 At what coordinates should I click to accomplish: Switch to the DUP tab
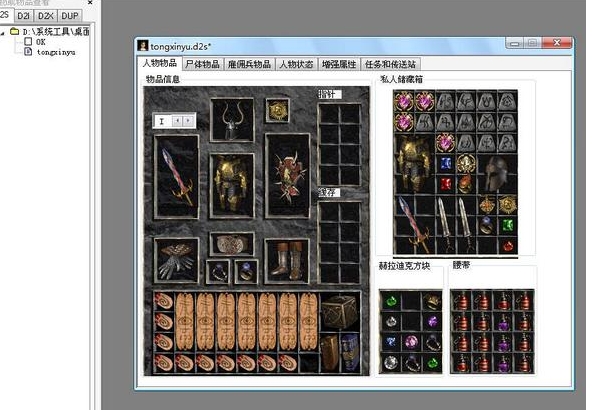point(70,16)
